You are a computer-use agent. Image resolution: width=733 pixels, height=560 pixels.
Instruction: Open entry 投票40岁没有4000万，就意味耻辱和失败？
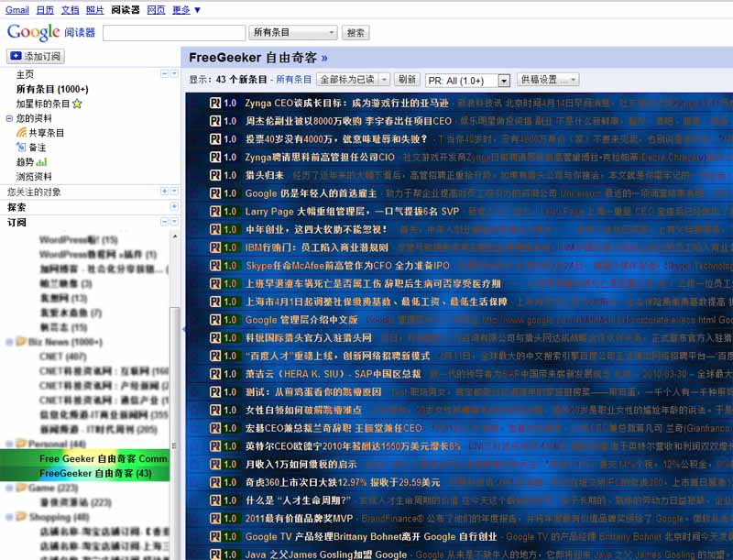(336, 138)
